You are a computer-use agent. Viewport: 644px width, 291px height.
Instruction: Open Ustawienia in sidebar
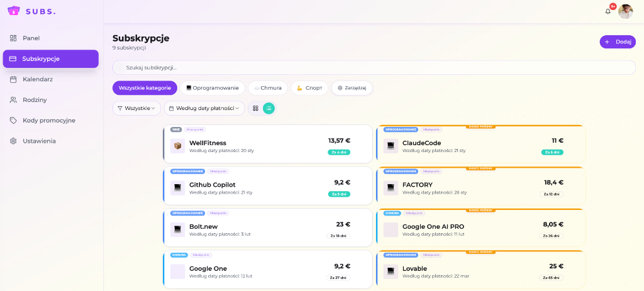(50, 141)
